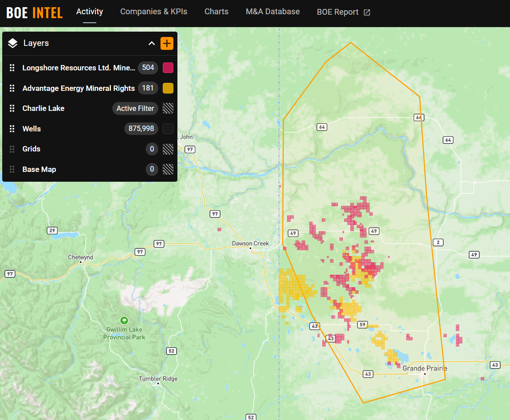Grab the Wells layer drag handle
Image resolution: width=510 pixels, height=420 pixels.
[12, 129]
